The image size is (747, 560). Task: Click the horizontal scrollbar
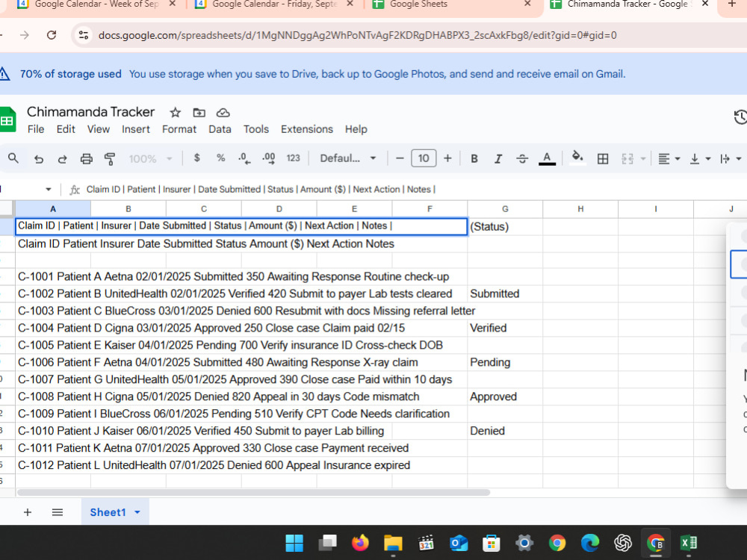point(253,492)
